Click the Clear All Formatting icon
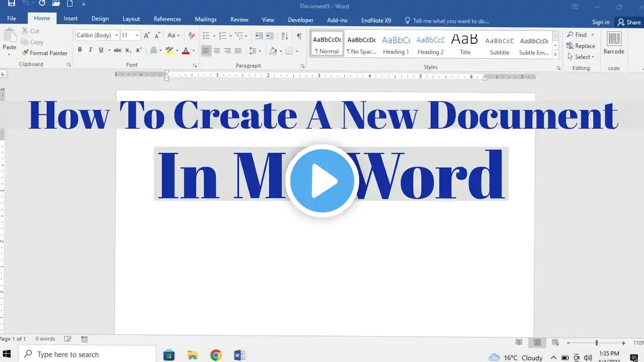The image size is (644, 362). tap(191, 35)
